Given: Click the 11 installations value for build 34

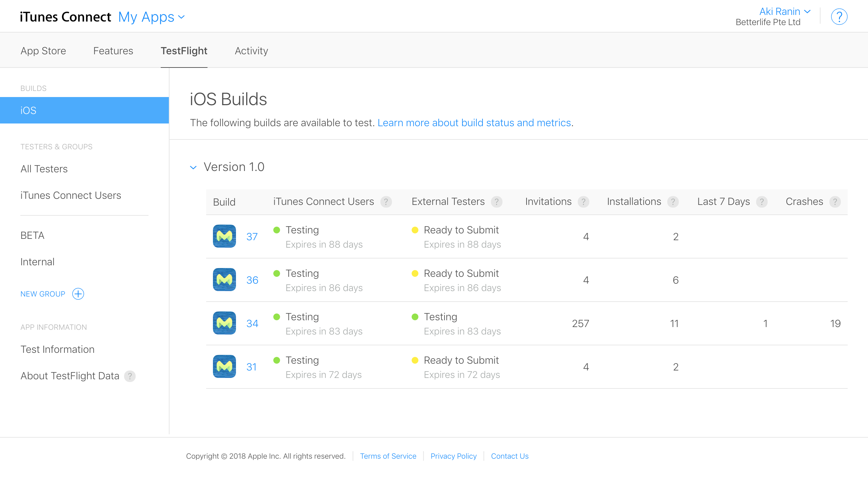Looking at the screenshot, I should [x=674, y=323].
